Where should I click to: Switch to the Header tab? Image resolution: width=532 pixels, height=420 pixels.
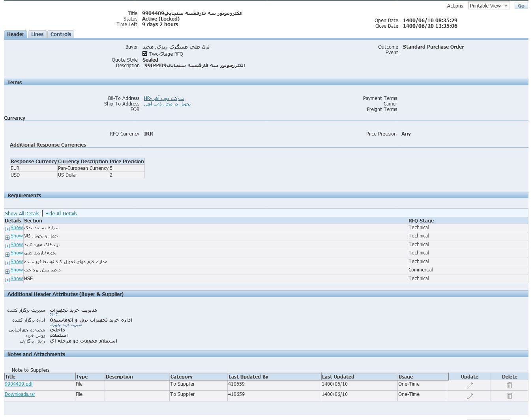pyautogui.click(x=15, y=34)
